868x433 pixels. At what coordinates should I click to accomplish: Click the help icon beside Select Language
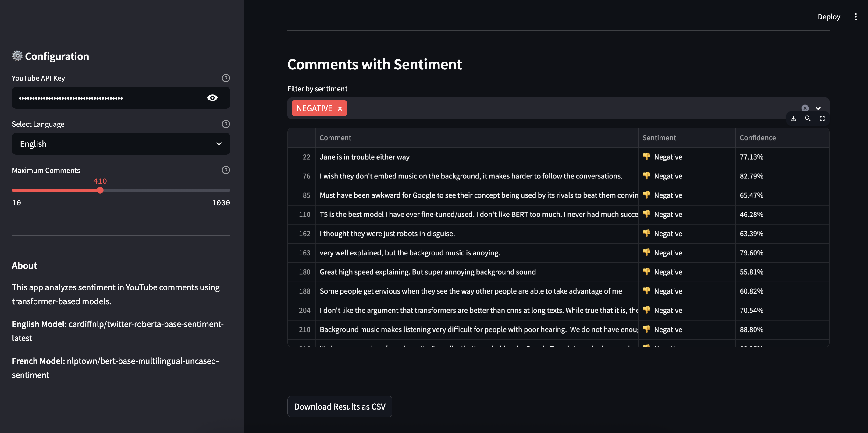[x=226, y=124]
